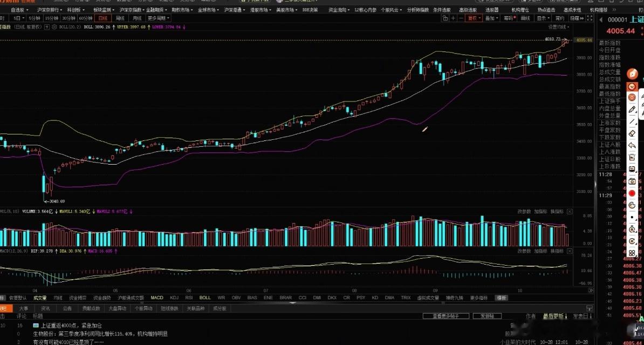Image resolution: width=644 pixels, height=345 pixels.
Task: Click the grid apps icon in floating toolbar
Action: pos(633,253)
